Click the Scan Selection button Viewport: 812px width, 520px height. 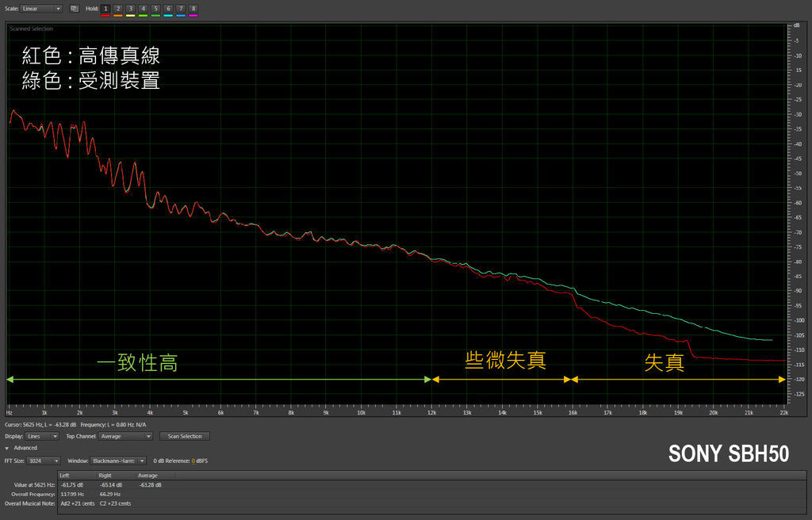185,436
